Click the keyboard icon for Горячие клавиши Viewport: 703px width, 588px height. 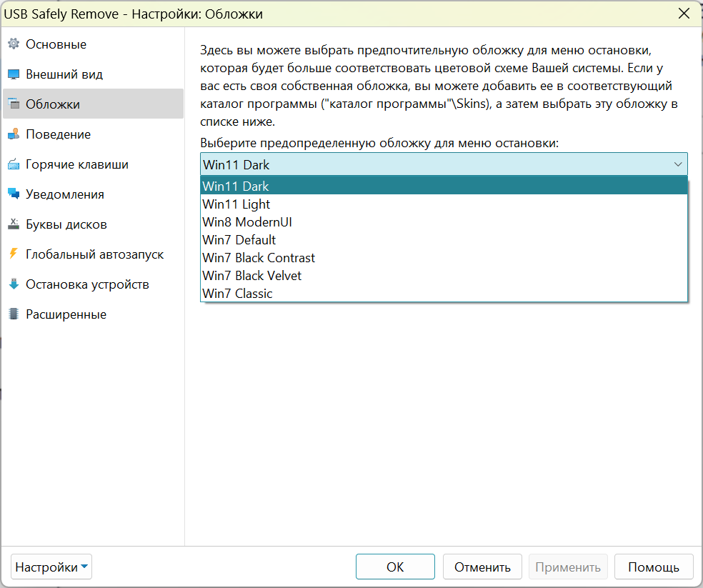(x=14, y=164)
